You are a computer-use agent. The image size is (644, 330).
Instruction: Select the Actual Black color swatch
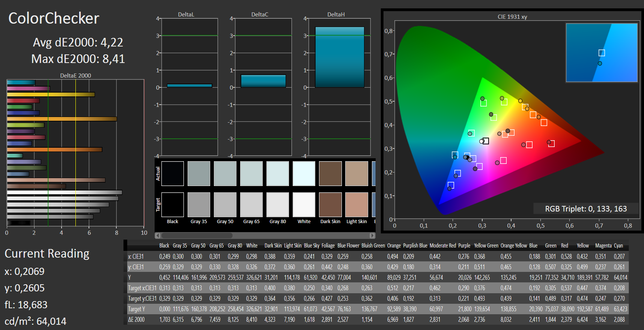pyautogui.click(x=173, y=174)
